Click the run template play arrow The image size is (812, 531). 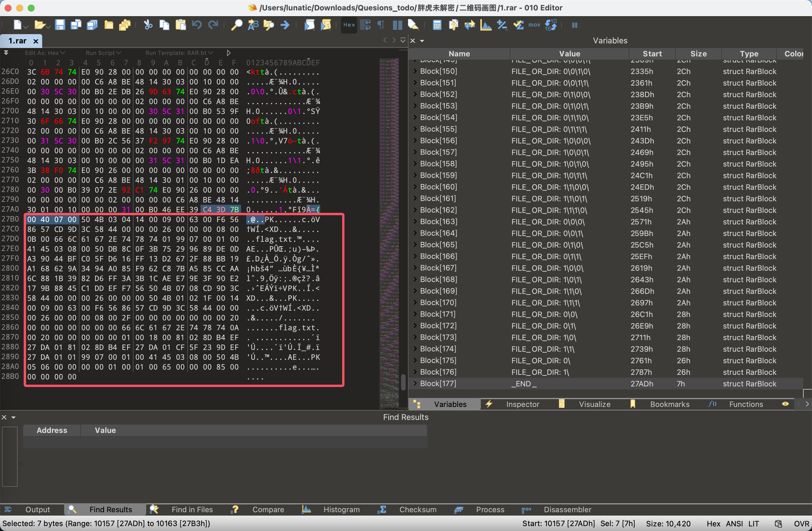click(229, 53)
